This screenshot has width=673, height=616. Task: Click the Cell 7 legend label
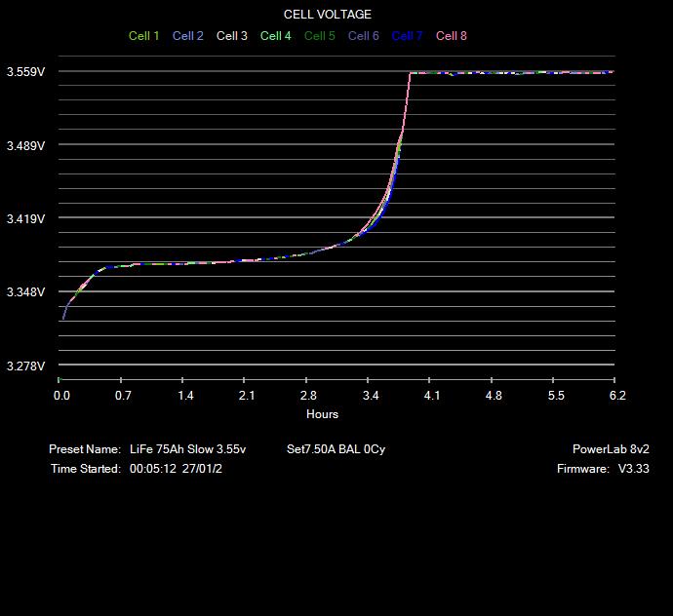(x=408, y=36)
